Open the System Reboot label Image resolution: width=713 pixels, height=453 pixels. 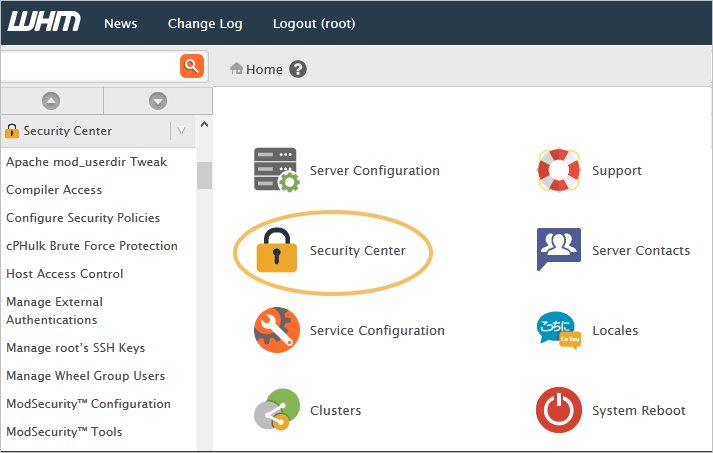[638, 411]
